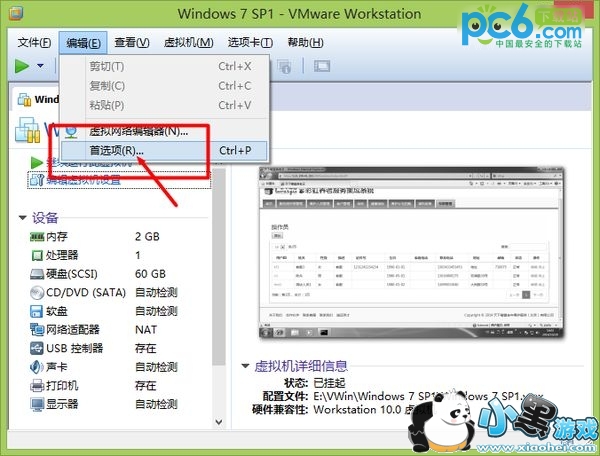Click the processor icon next to 处理器
600x456 pixels.
pos(37,255)
